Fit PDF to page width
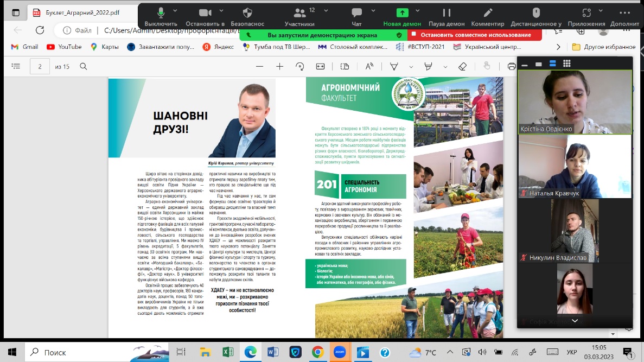Viewport: 644px width, 362px height. pos(320,66)
